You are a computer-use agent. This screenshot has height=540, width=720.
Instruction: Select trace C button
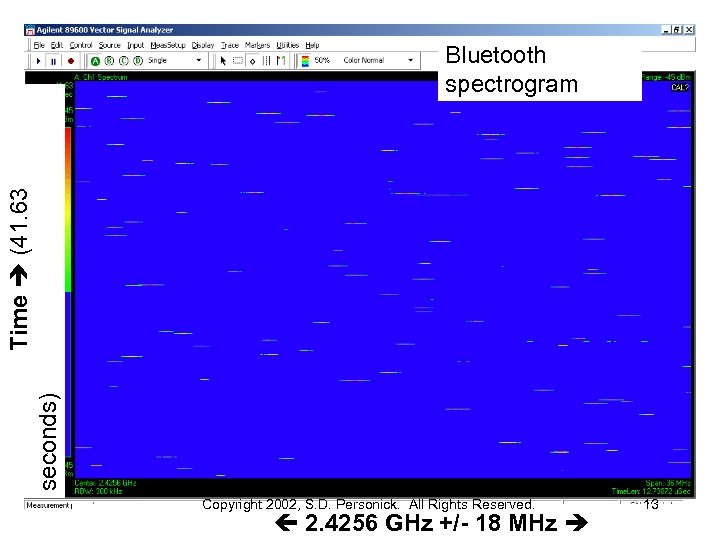coord(124,61)
